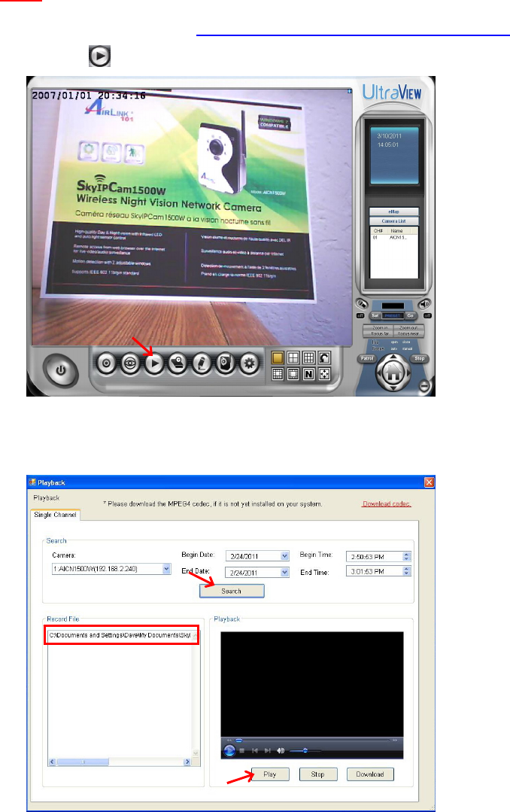Select the four-split view layout icon
This screenshot has height=812, width=510.
pos(293,357)
